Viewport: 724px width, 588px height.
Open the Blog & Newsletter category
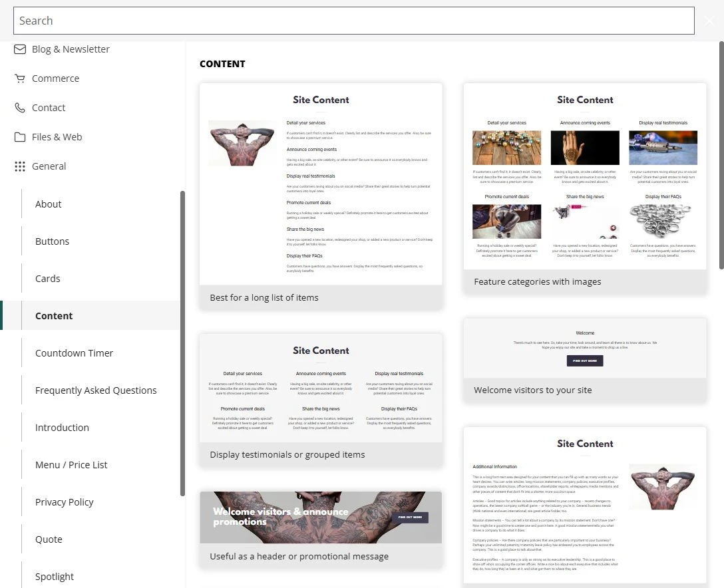[71, 49]
